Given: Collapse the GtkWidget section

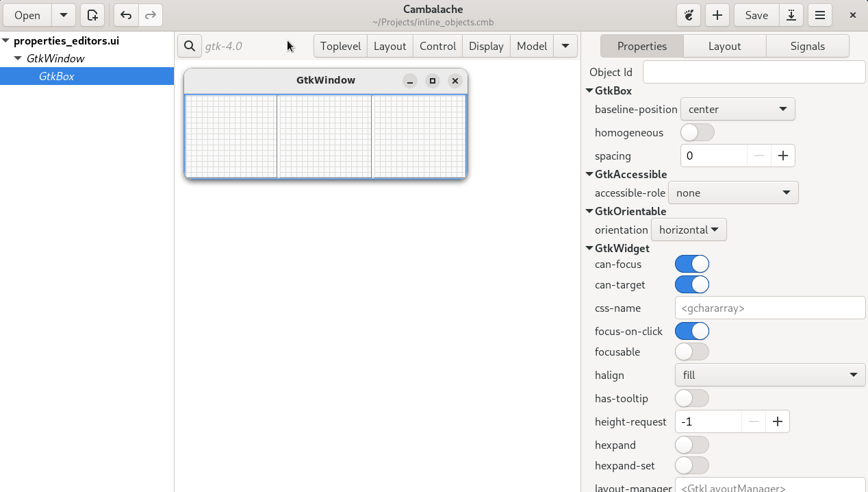Looking at the screenshot, I should tap(589, 248).
